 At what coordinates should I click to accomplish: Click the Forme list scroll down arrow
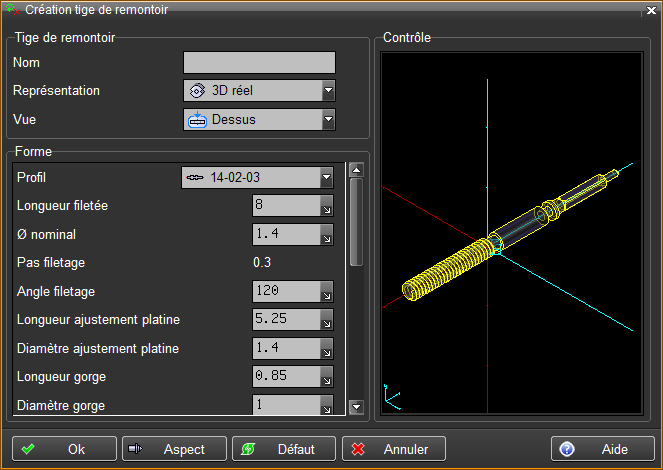coord(356,407)
